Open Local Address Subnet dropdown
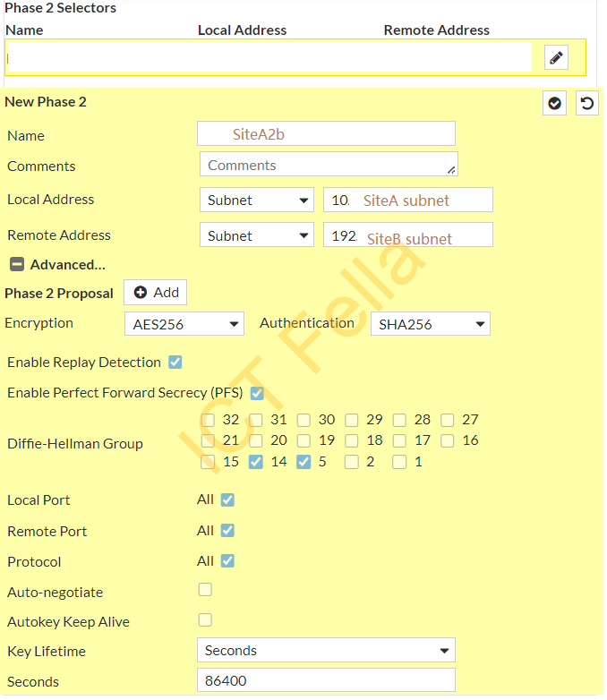This screenshot has height=700, width=607. [257, 200]
